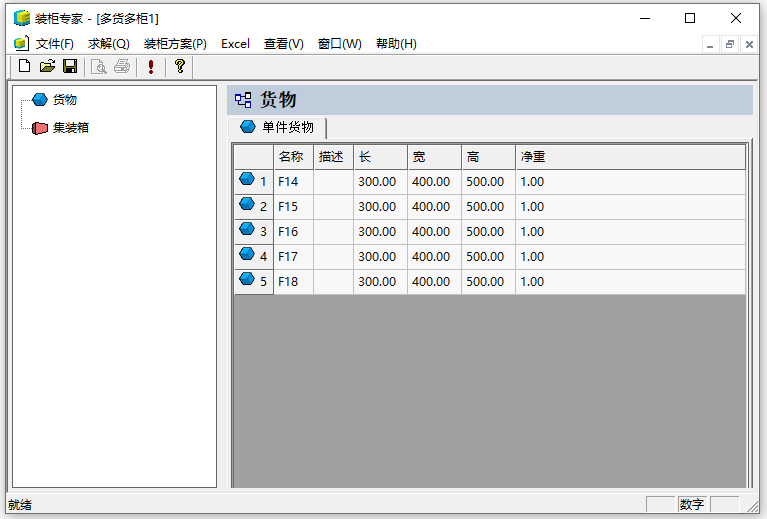Click the 就绪 status bar text
Image resolution: width=767 pixels, height=519 pixels.
point(20,505)
